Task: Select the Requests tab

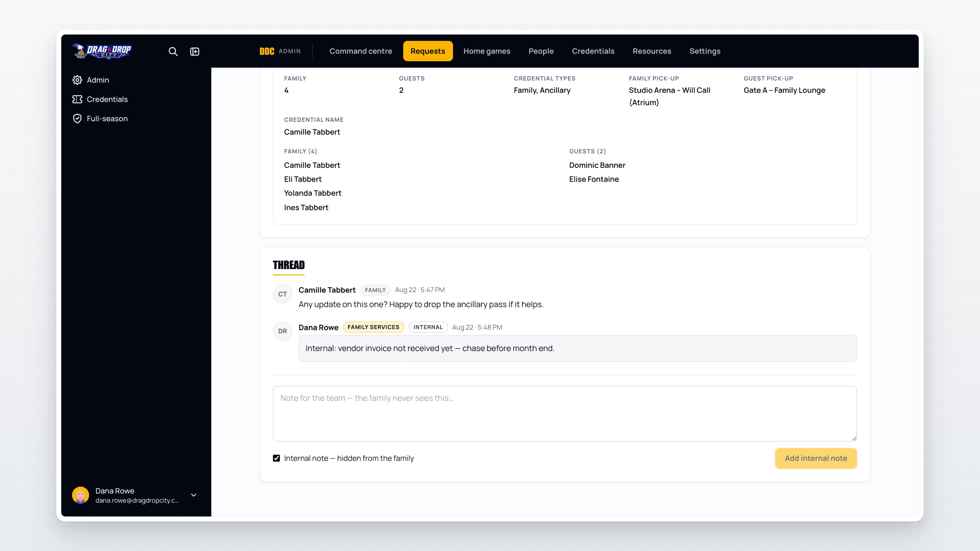Action: 428,51
